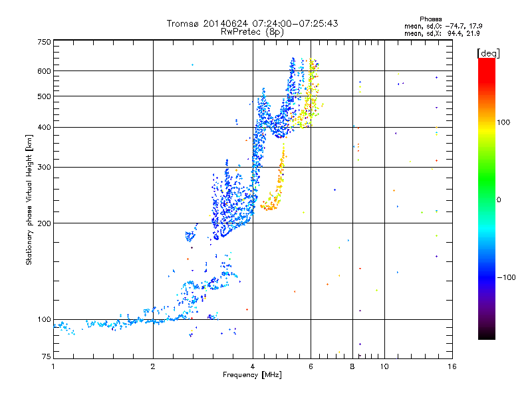532x399 pixels.
Task: Click the 'RwPretec (8p)' subtitle
Action: pos(252,32)
